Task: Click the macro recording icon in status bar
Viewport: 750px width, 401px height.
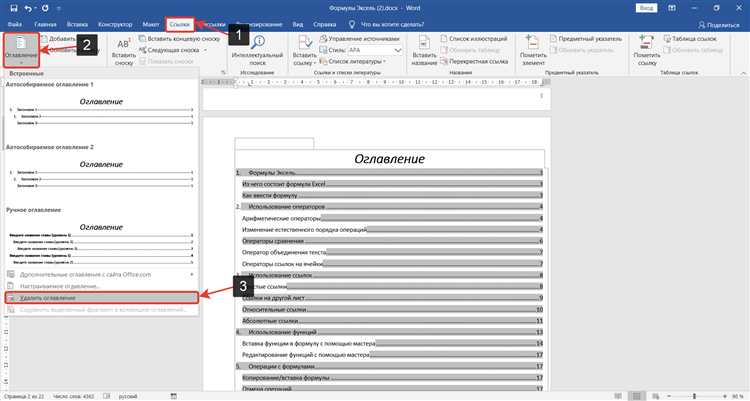Action: tap(174, 396)
